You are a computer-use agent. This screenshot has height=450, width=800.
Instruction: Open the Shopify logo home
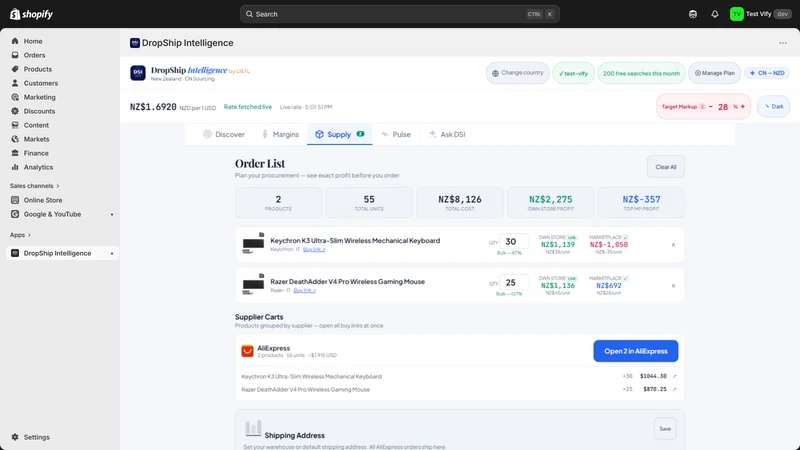tap(31, 14)
